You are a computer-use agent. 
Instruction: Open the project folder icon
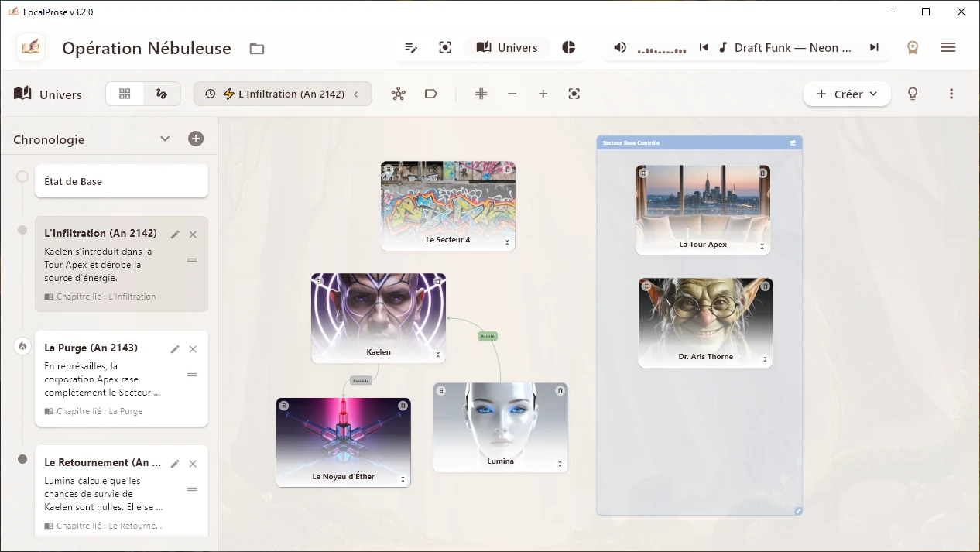[x=257, y=48]
